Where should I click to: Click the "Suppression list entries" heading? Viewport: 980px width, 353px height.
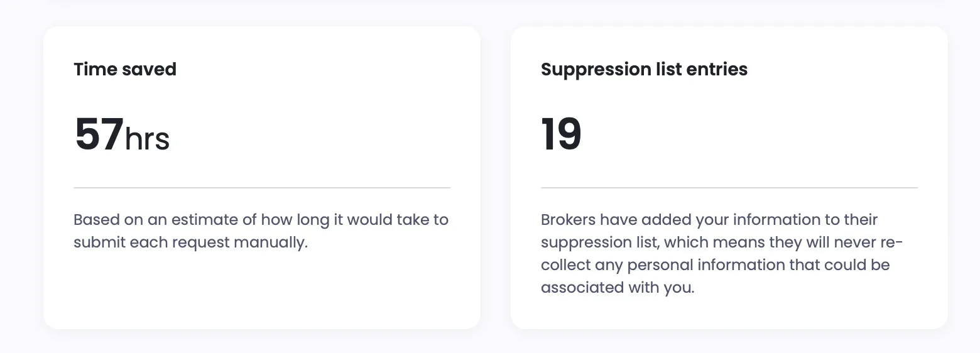click(644, 69)
